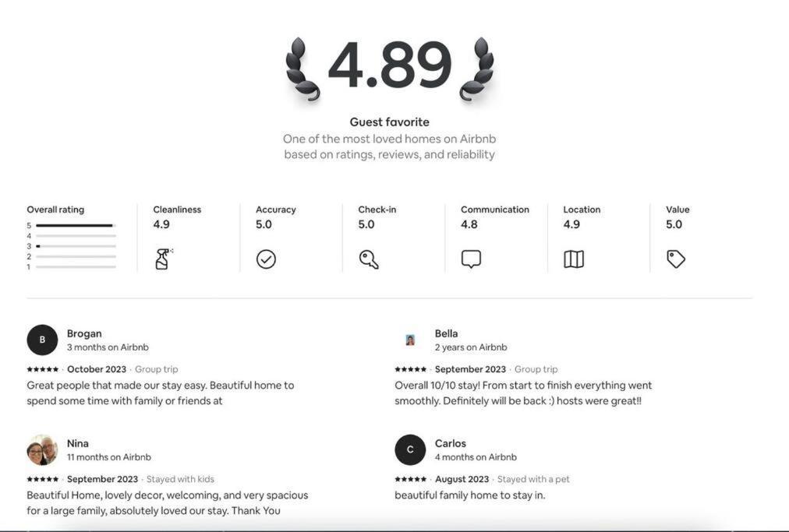Click the Location map icon
This screenshot has width=789, height=532.
pyautogui.click(x=574, y=259)
